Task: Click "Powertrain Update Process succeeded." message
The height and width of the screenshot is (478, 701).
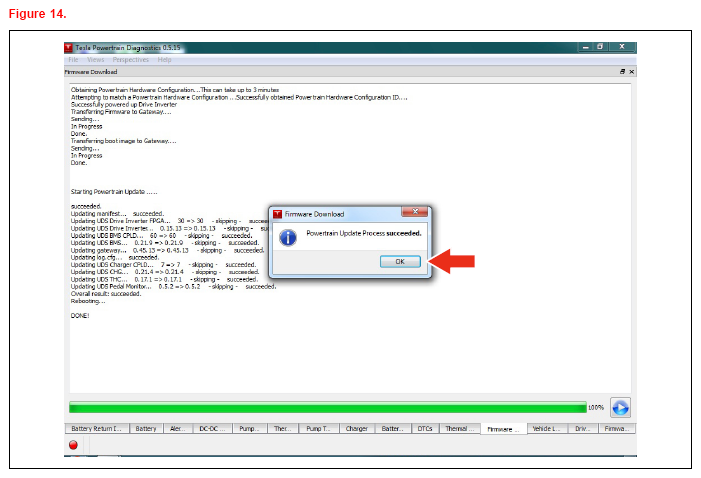Action: coord(364,233)
